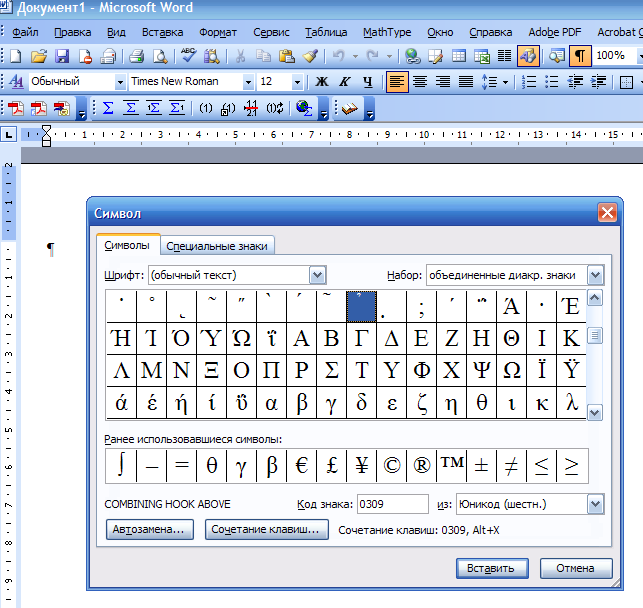
Task: Open a file using the folder icon
Action: coord(39,56)
